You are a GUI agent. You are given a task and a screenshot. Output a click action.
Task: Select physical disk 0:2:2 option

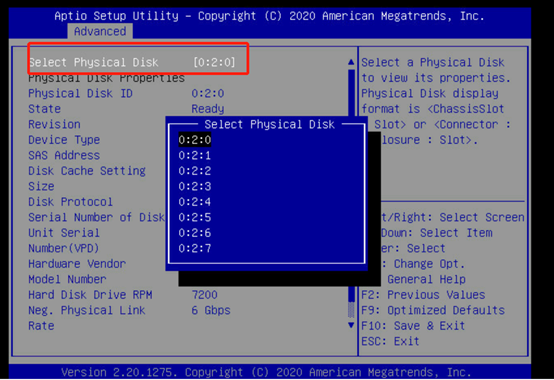[x=195, y=171]
